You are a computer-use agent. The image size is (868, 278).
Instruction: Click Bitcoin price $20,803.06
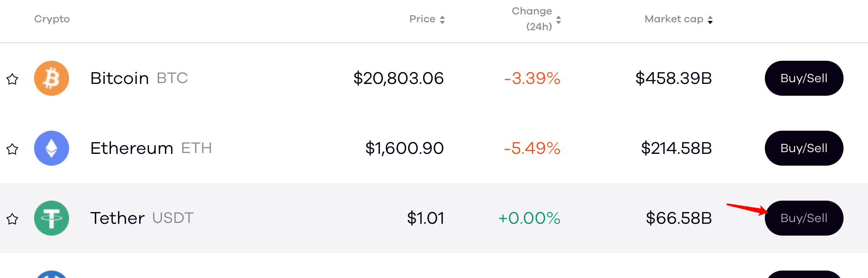[399, 79]
